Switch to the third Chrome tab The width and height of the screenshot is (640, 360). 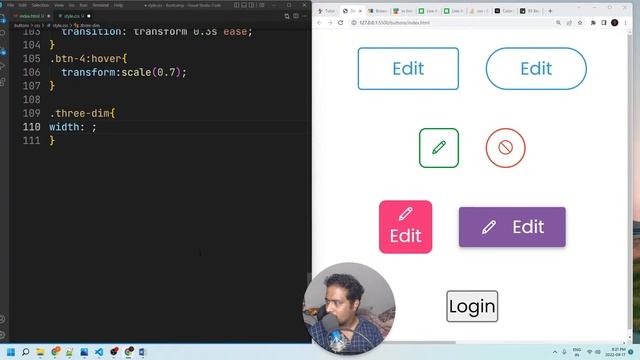[x=378, y=11]
